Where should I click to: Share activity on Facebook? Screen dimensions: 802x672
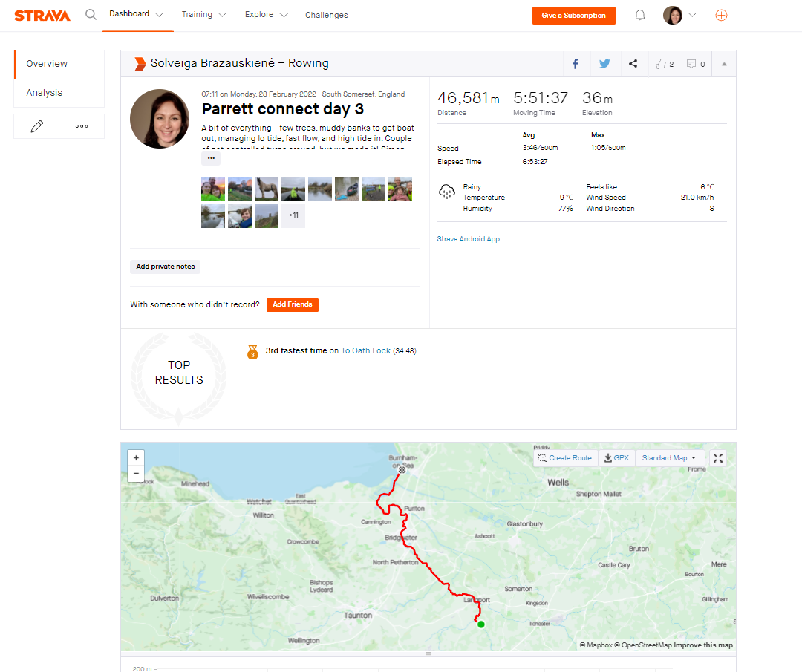[576, 64]
